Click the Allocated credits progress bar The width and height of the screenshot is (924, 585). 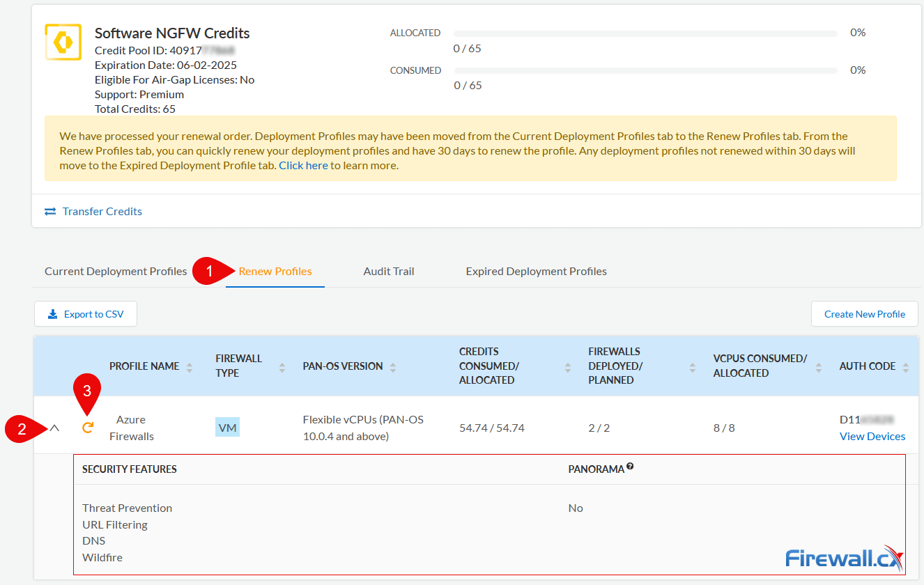pos(645,33)
